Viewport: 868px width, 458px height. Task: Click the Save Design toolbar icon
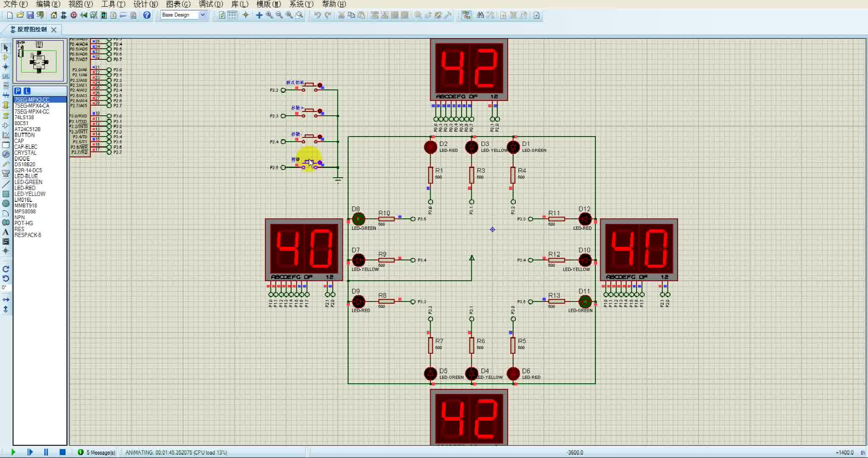(30, 15)
